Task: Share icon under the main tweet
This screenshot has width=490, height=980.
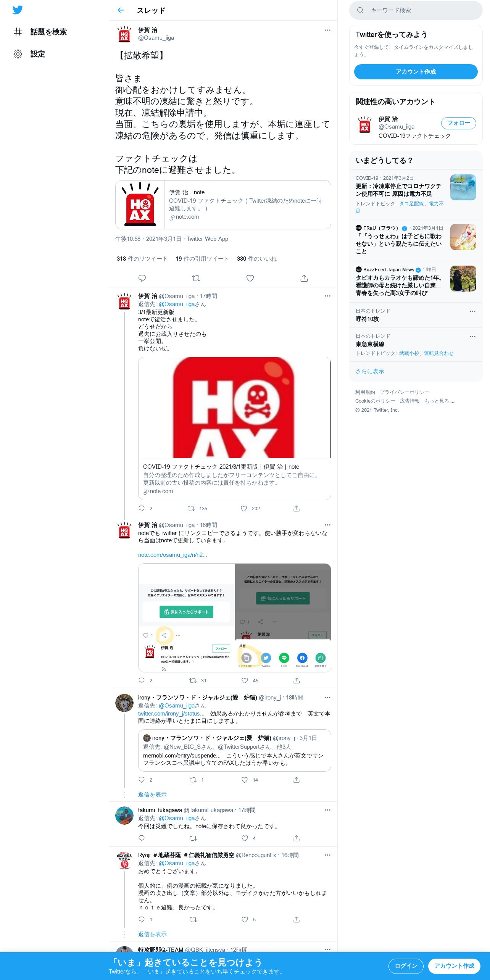Action: pos(304,278)
